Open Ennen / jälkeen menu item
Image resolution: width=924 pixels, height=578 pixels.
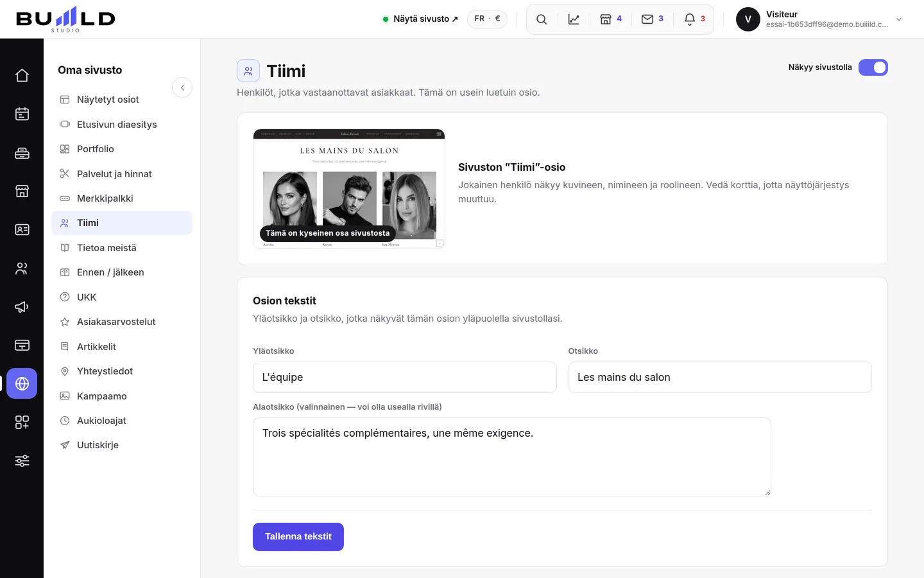(122, 272)
